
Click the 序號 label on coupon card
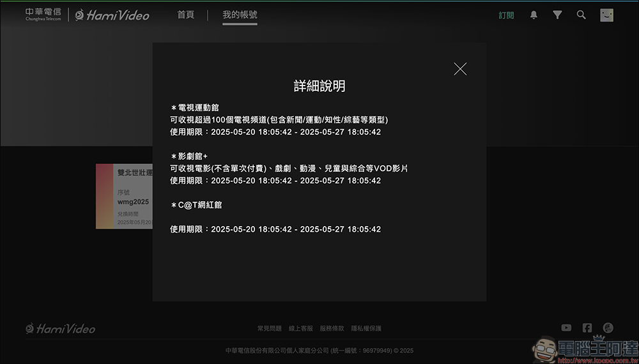[123, 193]
